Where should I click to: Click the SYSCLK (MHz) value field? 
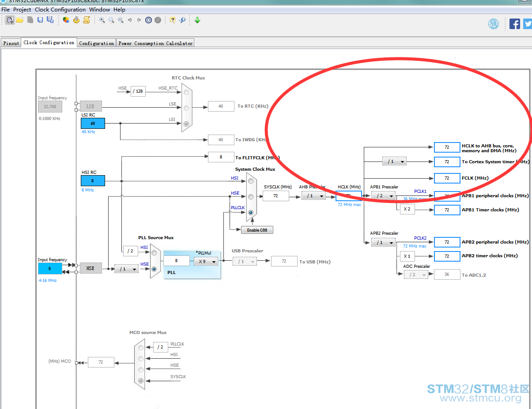click(x=276, y=196)
